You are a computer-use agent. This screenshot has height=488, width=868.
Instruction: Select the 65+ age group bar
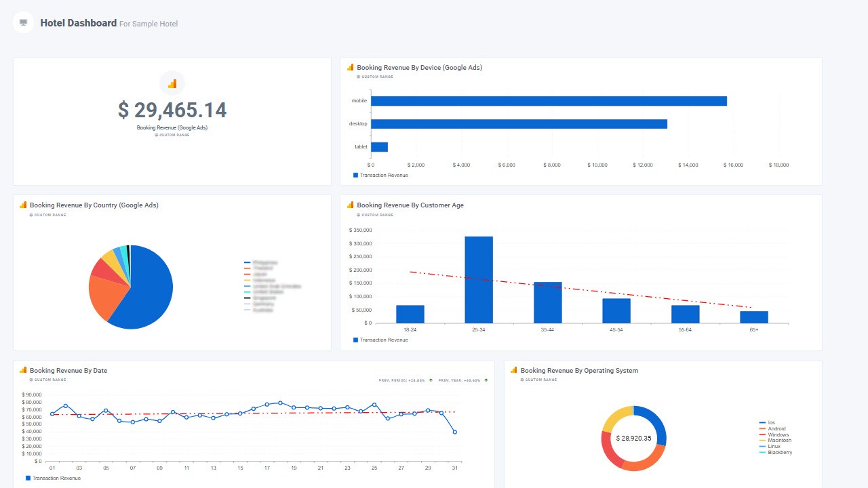click(754, 317)
